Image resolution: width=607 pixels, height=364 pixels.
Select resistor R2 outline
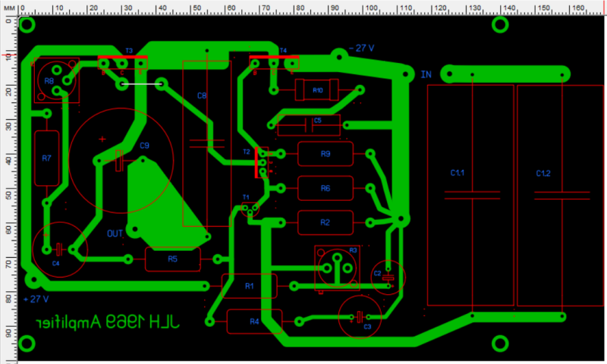pos(326,222)
